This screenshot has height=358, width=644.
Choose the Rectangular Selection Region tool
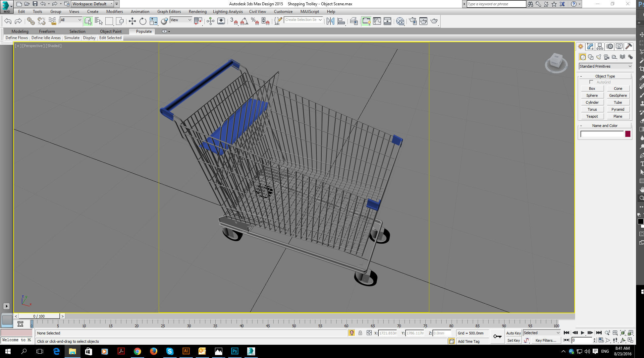tap(109, 21)
